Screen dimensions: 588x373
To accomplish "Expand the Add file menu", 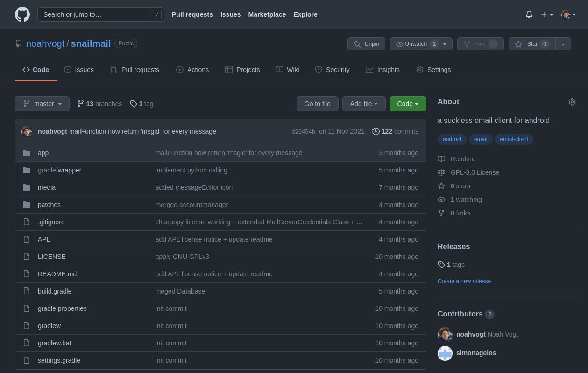I will (x=363, y=104).
